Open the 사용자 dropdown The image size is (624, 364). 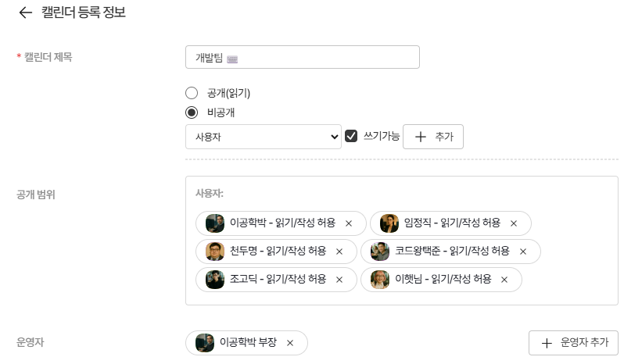tap(264, 137)
